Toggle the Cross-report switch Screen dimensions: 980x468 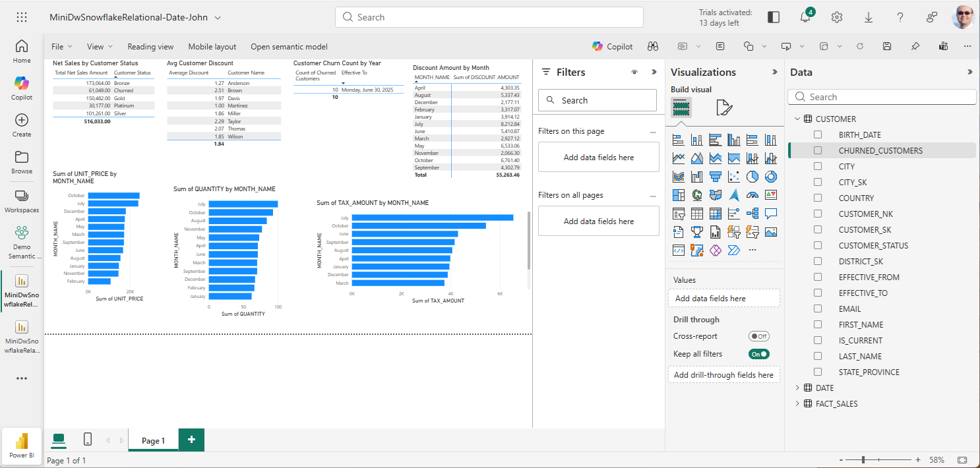tap(758, 336)
